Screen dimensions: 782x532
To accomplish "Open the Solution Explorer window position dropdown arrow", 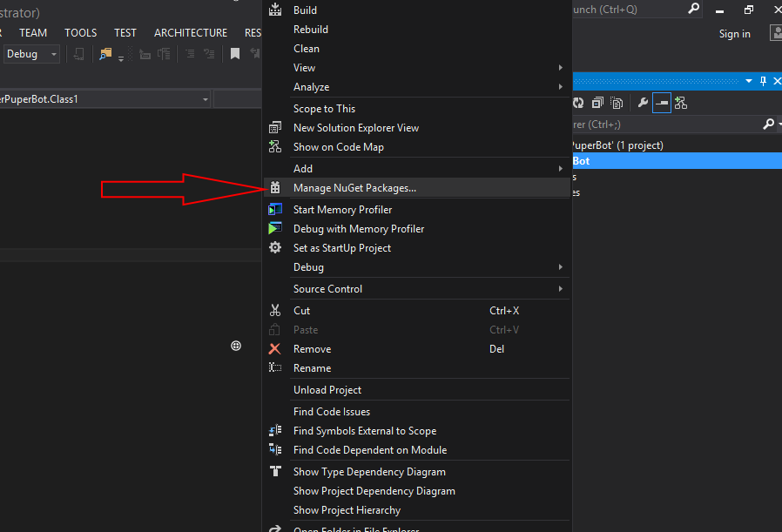I will [x=748, y=81].
